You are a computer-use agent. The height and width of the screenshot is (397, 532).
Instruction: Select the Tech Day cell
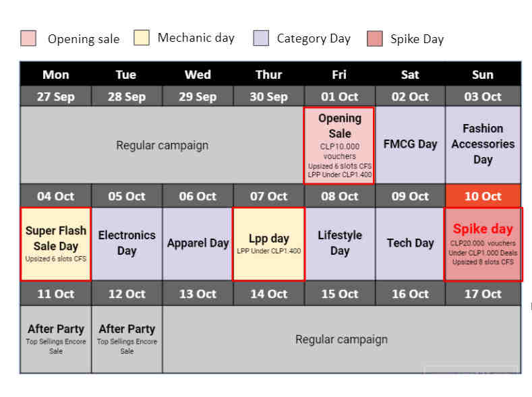(410, 244)
